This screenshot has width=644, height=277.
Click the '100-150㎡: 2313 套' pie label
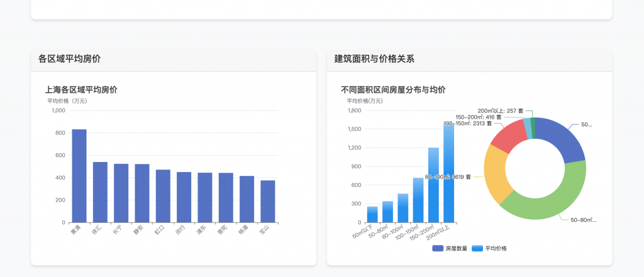coord(467,123)
